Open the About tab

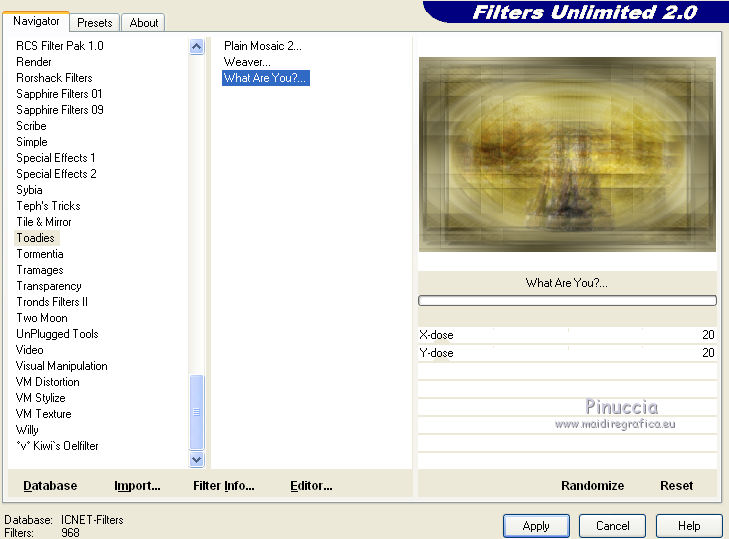pyautogui.click(x=144, y=23)
